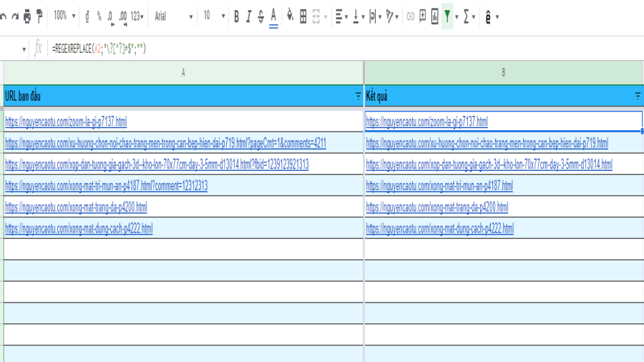Open the borders menu
Viewport: 644px width, 362px height.
[303, 16]
